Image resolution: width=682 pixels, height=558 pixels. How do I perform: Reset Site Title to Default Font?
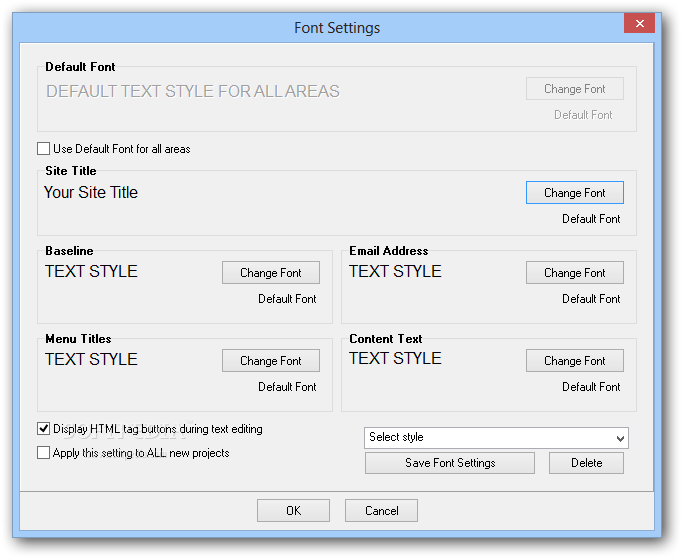tap(591, 219)
